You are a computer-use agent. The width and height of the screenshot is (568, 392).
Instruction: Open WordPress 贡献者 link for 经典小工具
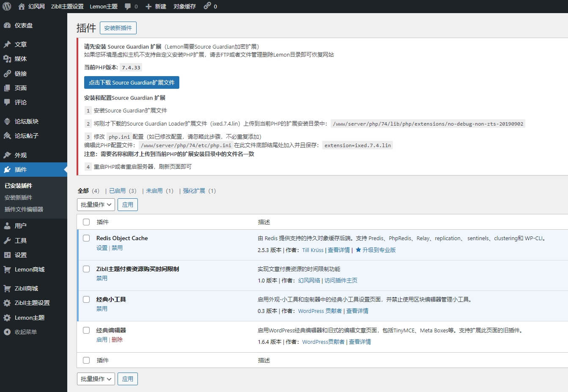pyautogui.click(x=320, y=311)
